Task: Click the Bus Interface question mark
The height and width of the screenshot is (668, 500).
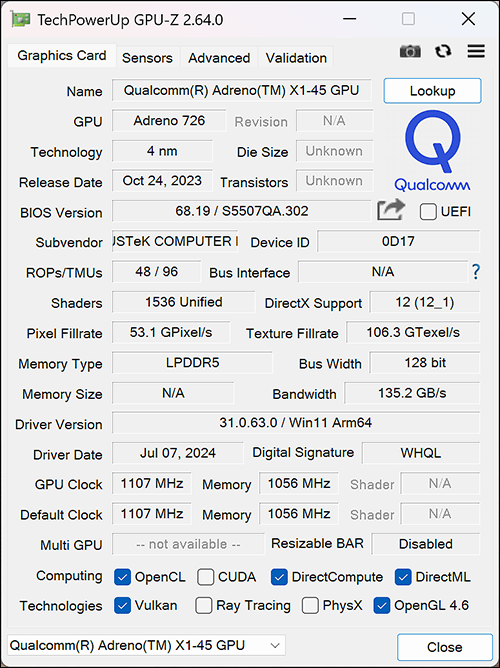Action: (x=476, y=271)
